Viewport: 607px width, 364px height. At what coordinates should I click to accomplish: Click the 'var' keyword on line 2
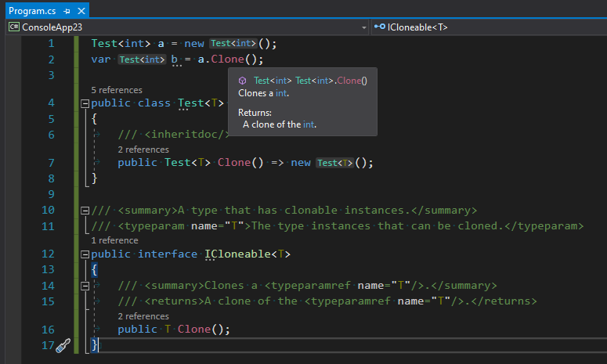(101, 59)
